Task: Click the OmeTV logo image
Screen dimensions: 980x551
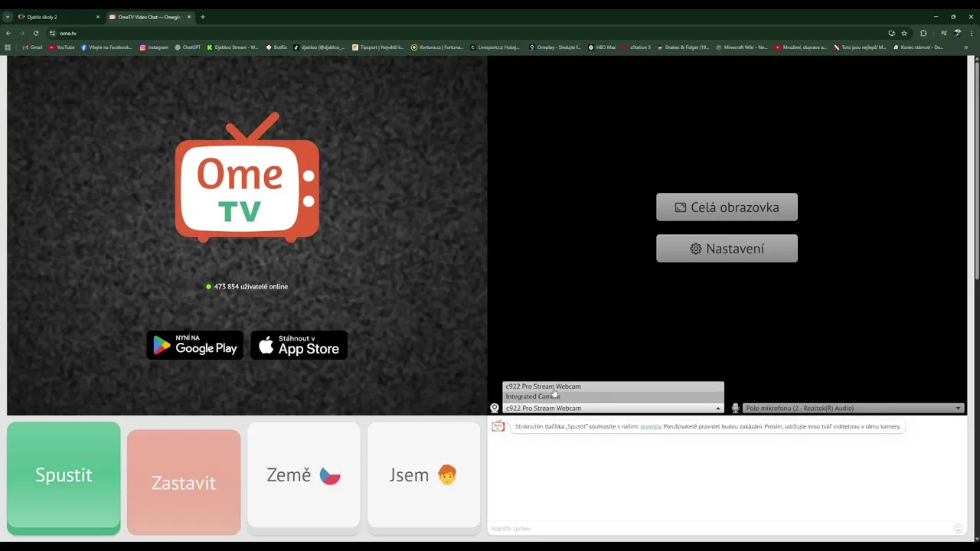Action: (247, 178)
